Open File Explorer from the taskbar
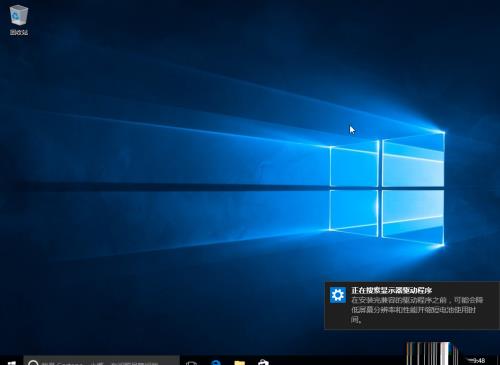 pos(239,362)
